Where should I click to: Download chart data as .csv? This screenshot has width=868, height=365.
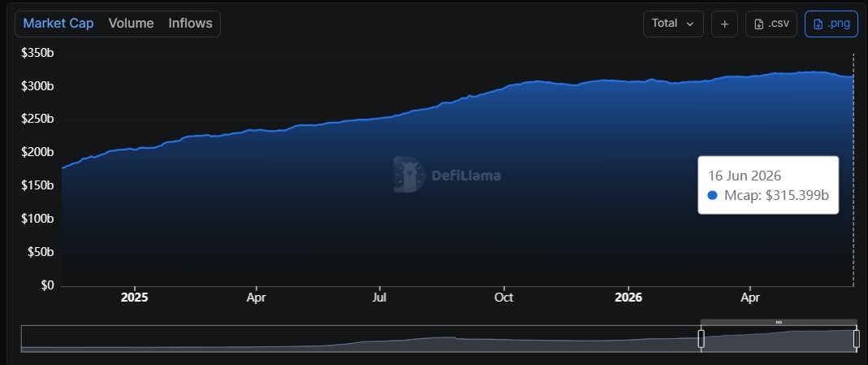pos(771,24)
